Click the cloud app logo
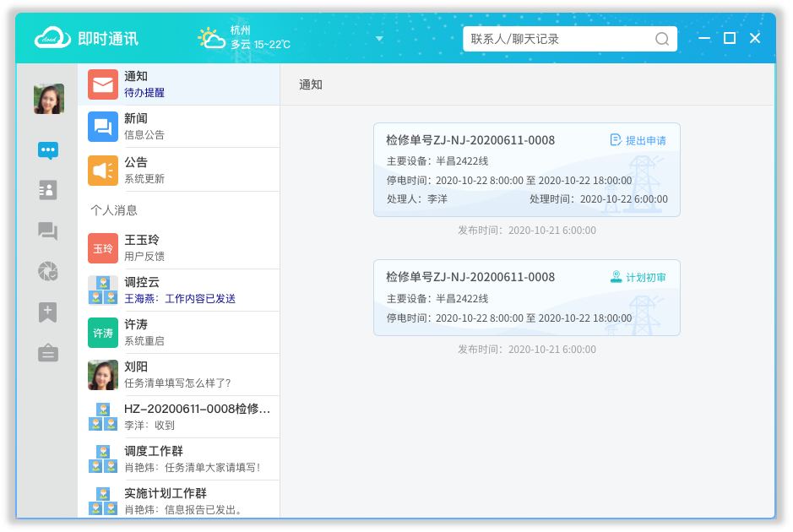 pyautogui.click(x=52, y=38)
